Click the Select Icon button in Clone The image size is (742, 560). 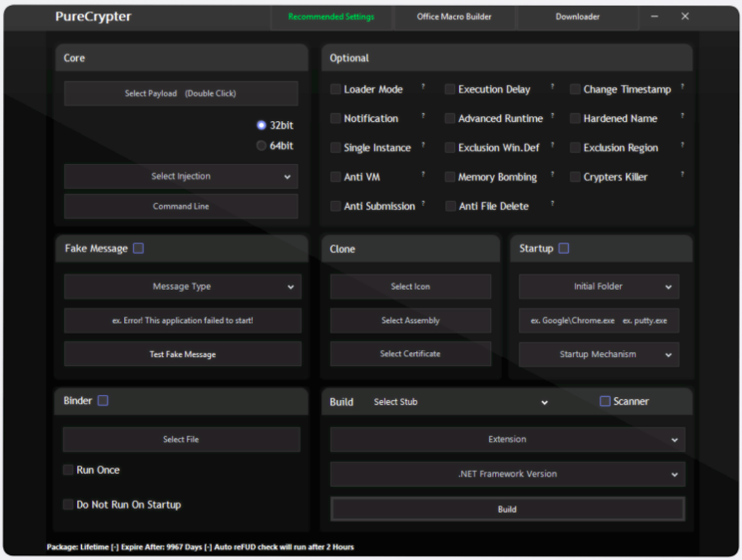click(410, 286)
